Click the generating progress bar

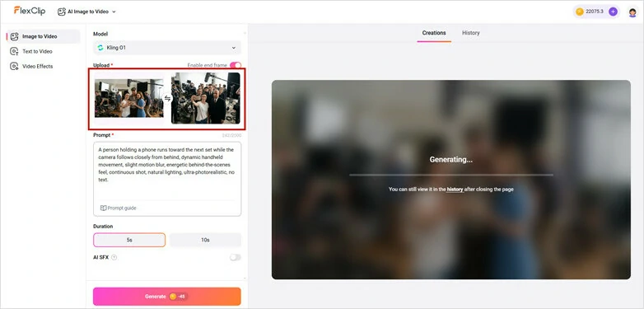pos(451,175)
